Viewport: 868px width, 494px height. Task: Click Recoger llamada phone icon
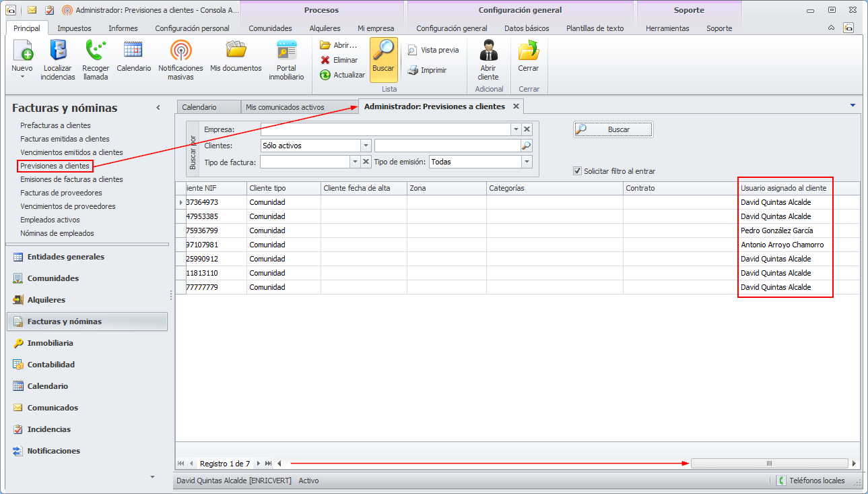coord(96,51)
